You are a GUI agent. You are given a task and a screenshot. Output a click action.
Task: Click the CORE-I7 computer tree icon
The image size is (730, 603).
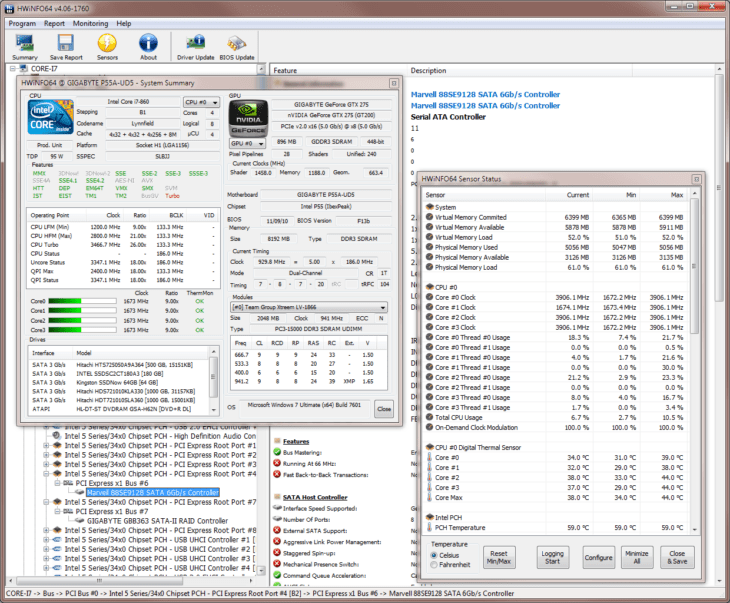point(23,68)
